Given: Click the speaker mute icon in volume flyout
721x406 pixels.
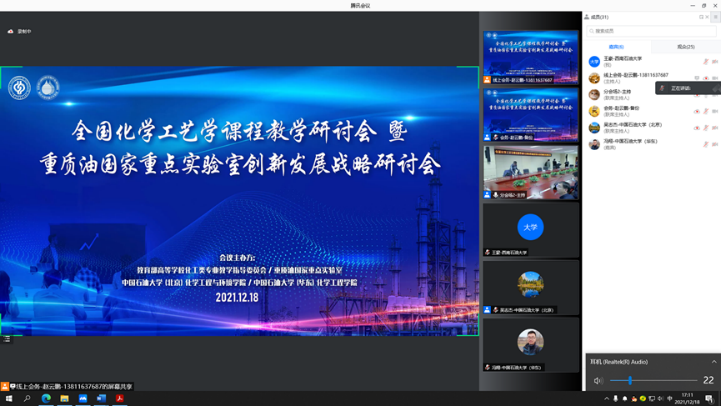Looking at the screenshot, I should [598, 380].
